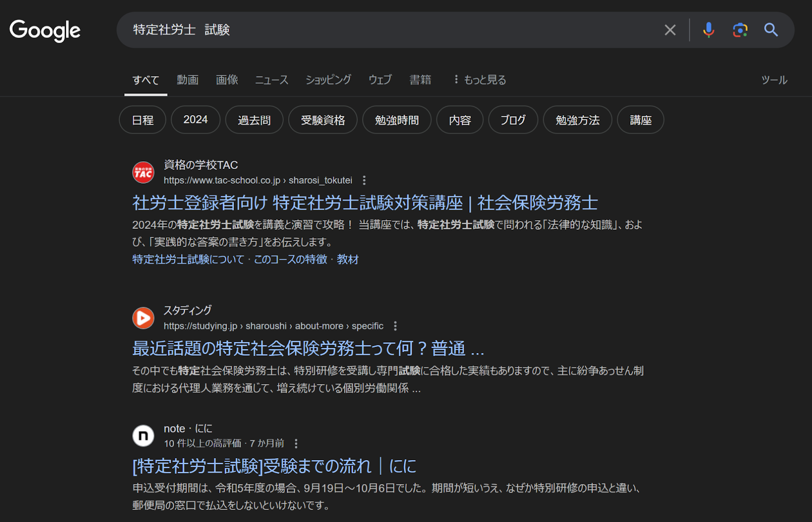Click the tac-school.co.jp URL text

click(x=258, y=180)
